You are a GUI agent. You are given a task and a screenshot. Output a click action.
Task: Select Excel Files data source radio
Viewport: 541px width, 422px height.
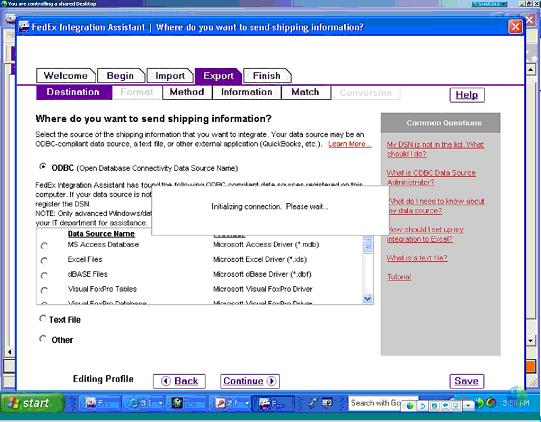point(44,261)
